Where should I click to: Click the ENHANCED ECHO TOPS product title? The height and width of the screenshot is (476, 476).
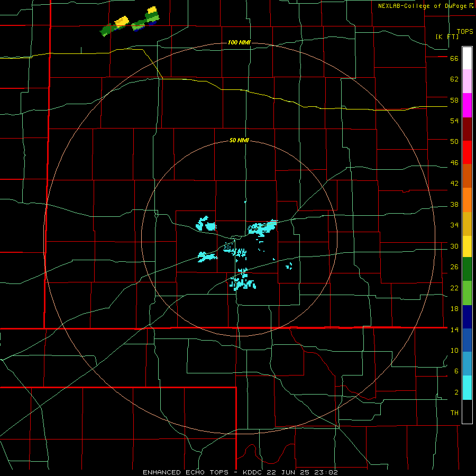tap(185, 472)
